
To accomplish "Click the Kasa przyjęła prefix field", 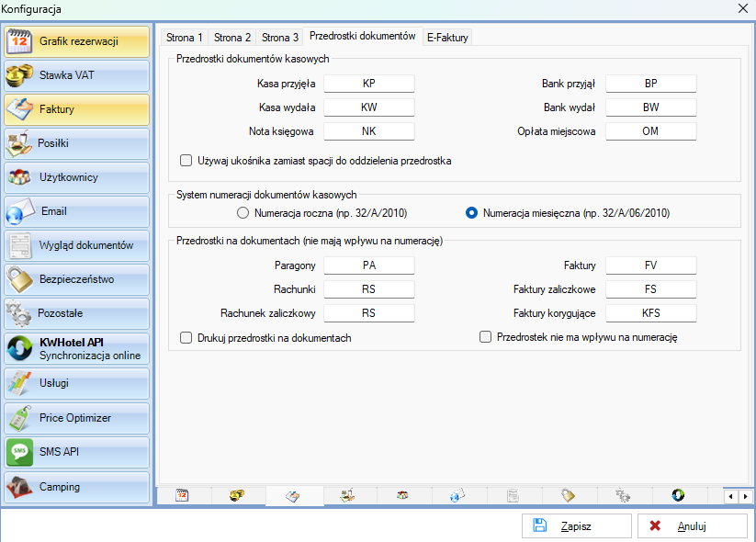I will [369, 84].
